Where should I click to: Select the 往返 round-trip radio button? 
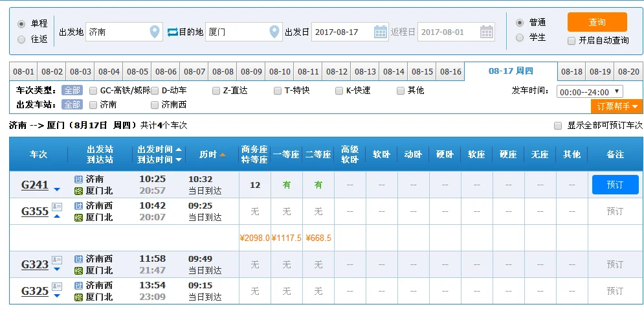(x=21, y=40)
